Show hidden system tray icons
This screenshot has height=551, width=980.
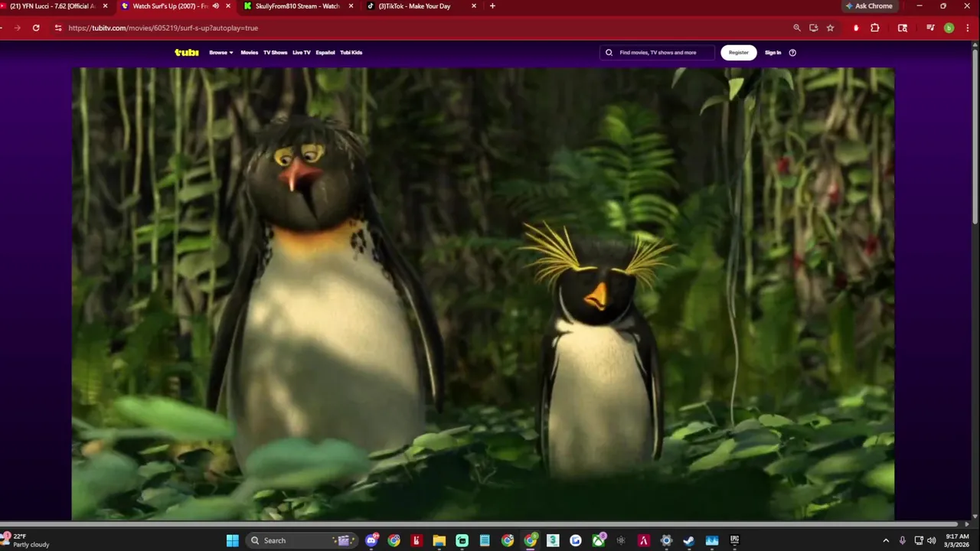click(x=886, y=540)
